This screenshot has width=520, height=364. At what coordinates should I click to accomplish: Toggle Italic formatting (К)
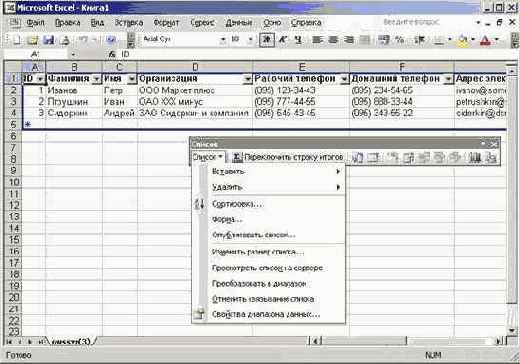[283, 40]
